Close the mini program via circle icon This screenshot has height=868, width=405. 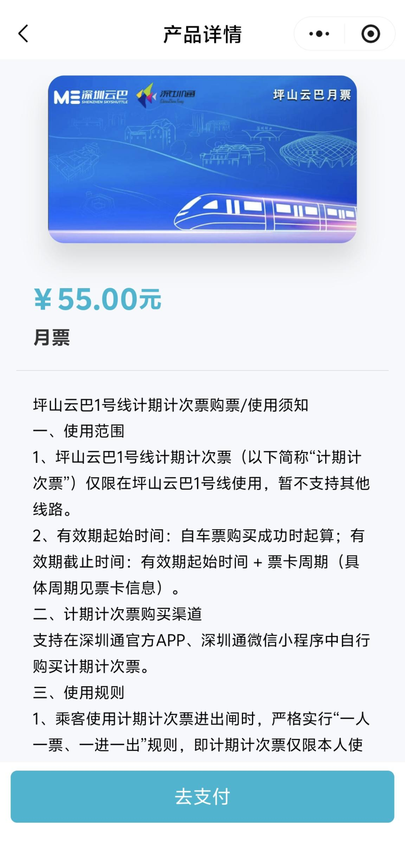[370, 34]
